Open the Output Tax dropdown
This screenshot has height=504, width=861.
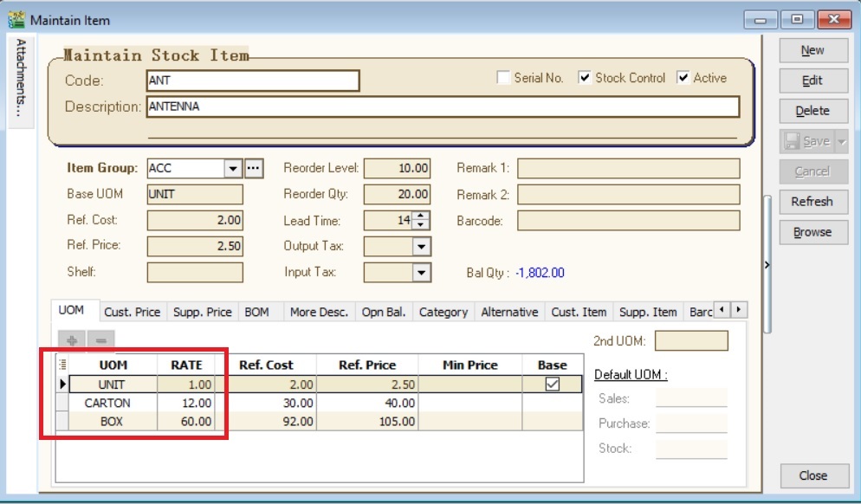(421, 247)
